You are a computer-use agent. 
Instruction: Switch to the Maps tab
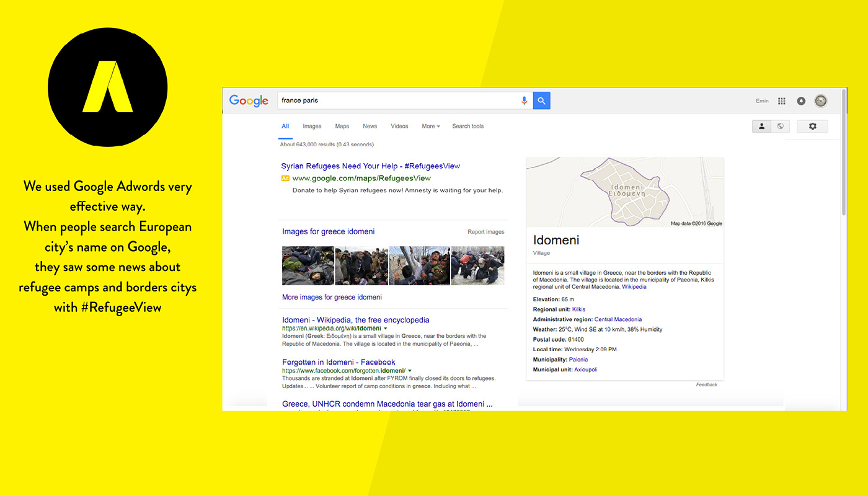[x=342, y=126]
